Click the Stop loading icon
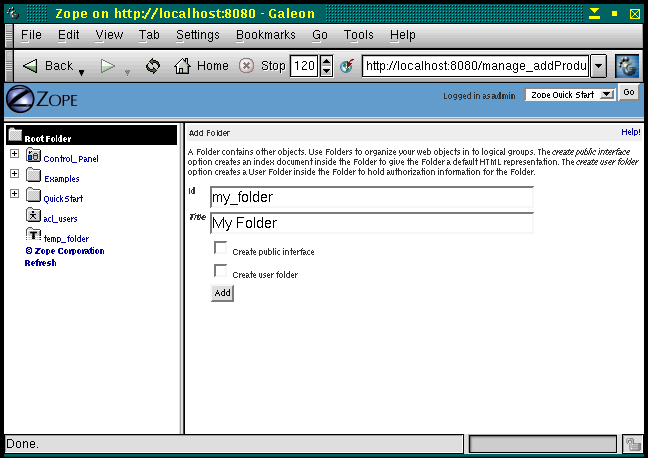648x458 pixels. [246, 66]
